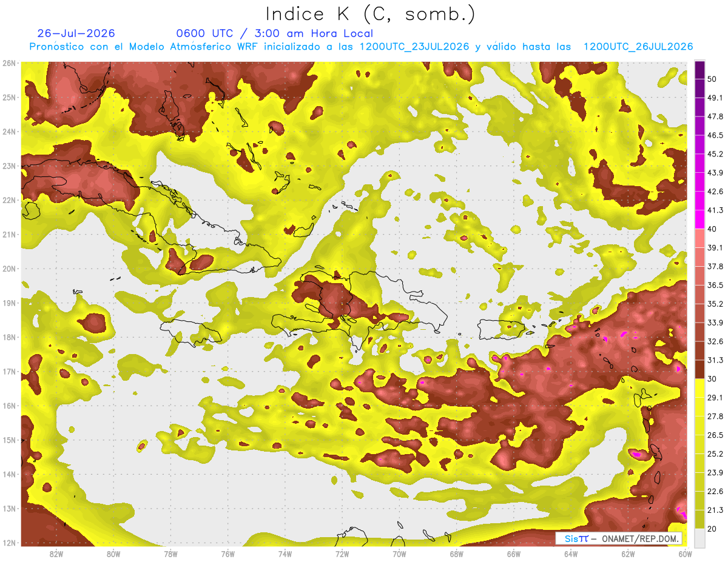Click the latitude axis label '17N'
This screenshot has width=728, height=562.
coord(8,372)
